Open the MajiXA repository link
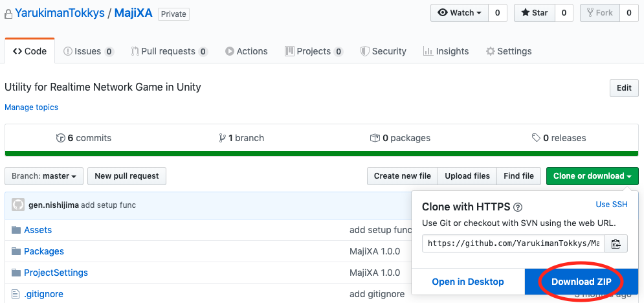This screenshot has width=644, height=303. pos(133,13)
